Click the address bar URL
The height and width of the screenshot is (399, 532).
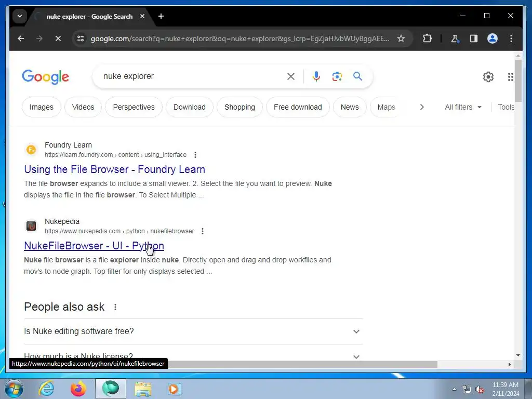(x=240, y=38)
